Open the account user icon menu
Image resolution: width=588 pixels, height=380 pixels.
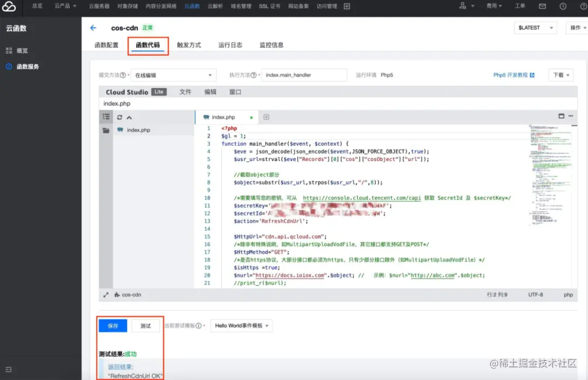pos(463,5)
